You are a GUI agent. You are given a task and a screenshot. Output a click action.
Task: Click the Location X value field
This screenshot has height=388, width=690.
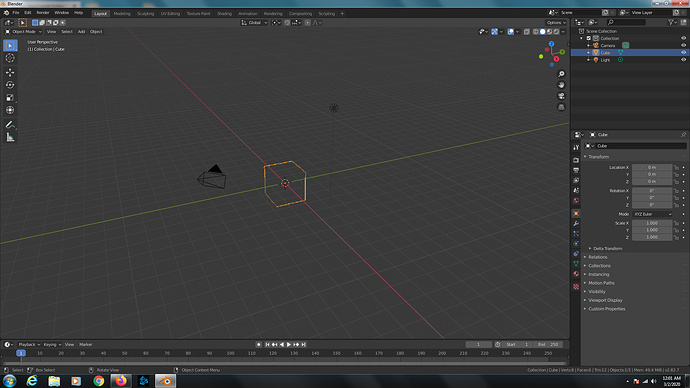pyautogui.click(x=652, y=168)
